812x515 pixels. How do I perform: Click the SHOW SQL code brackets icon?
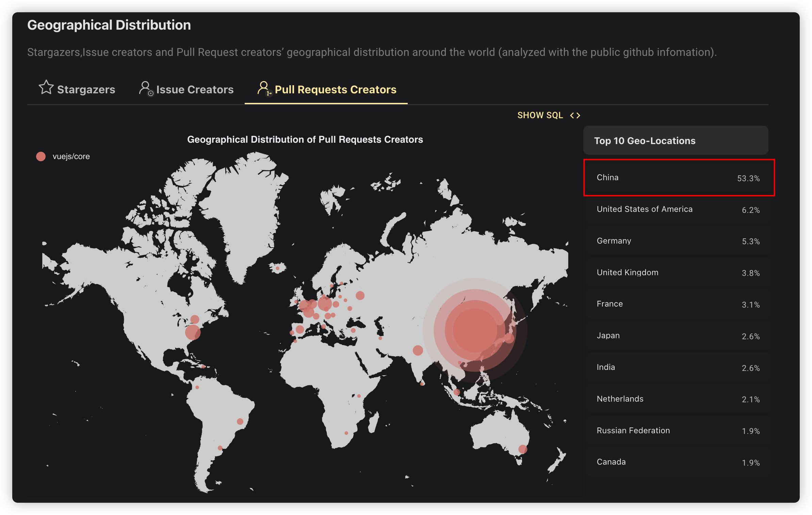click(575, 115)
